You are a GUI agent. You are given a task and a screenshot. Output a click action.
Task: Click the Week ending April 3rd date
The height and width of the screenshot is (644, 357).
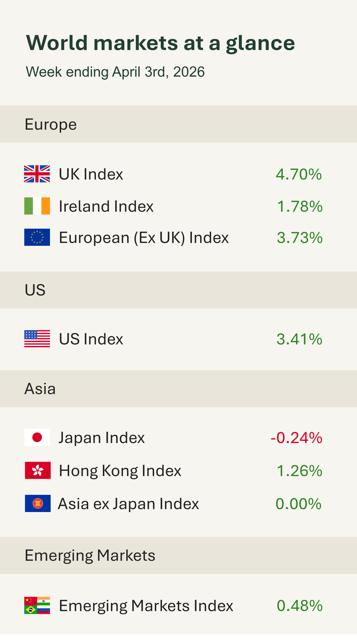click(115, 72)
